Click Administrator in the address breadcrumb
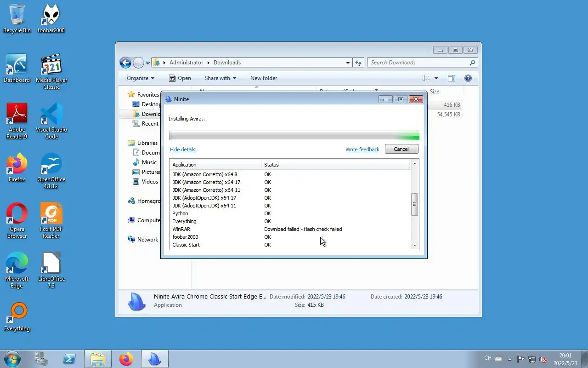 (186, 63)
